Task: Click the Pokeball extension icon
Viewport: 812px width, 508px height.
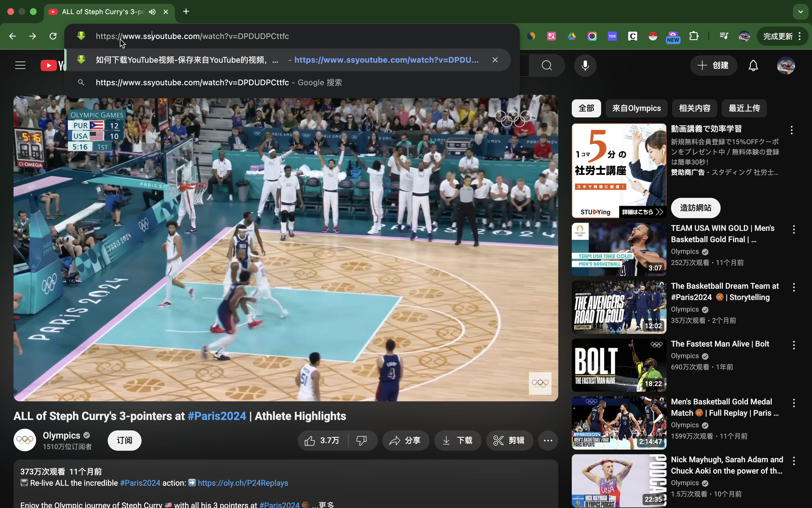Action: click(x=653, y=36)
